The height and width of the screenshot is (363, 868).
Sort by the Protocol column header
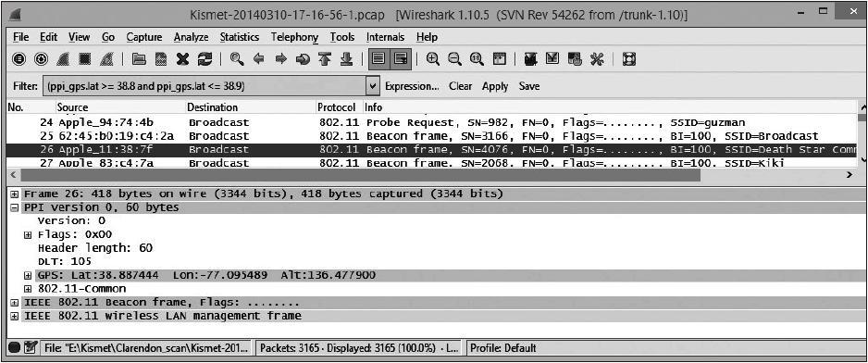(339, 107)
